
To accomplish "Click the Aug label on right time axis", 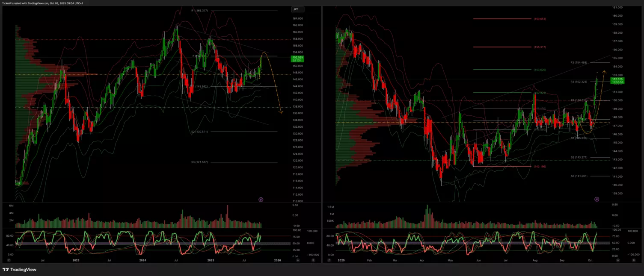I will (x=534, y=260).
